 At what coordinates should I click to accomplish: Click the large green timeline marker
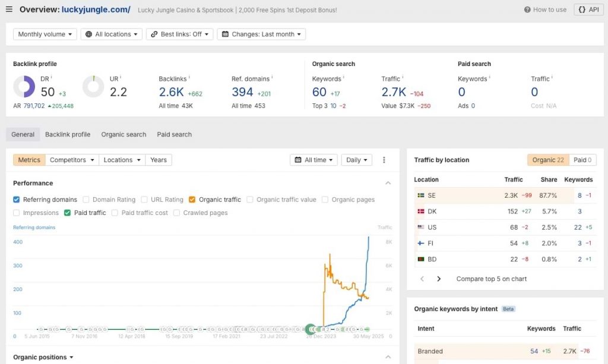point(311,330)
